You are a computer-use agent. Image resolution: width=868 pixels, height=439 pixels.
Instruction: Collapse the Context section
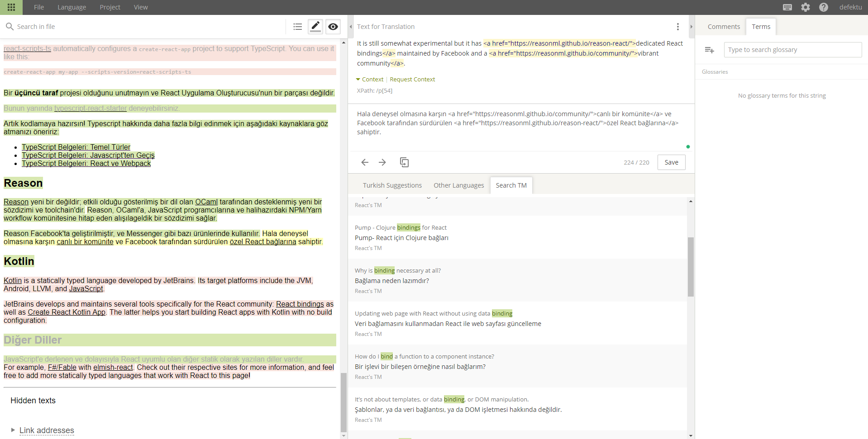pyautogui.click(x=369, y=79)
